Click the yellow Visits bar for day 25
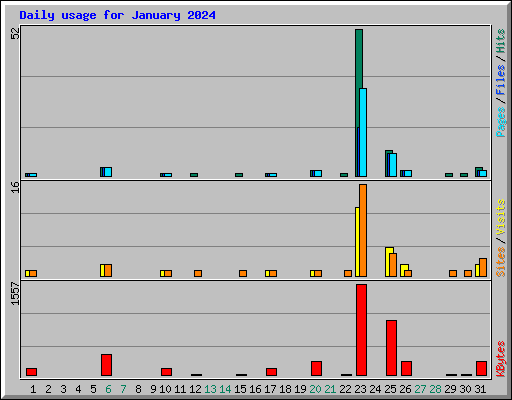Viewport: 512px width, 400px height. [388, 262]
